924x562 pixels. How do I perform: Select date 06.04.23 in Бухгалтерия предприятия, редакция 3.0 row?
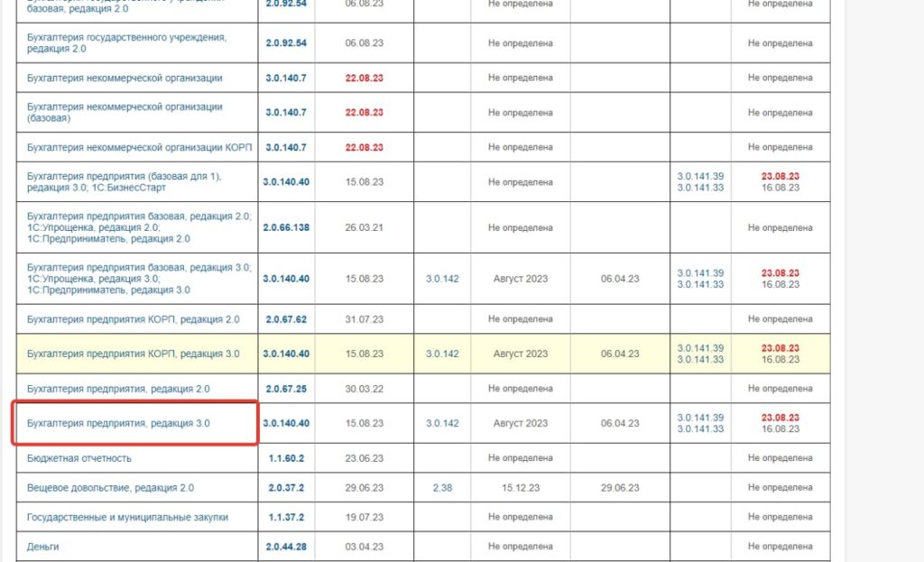tap(620, 423)
